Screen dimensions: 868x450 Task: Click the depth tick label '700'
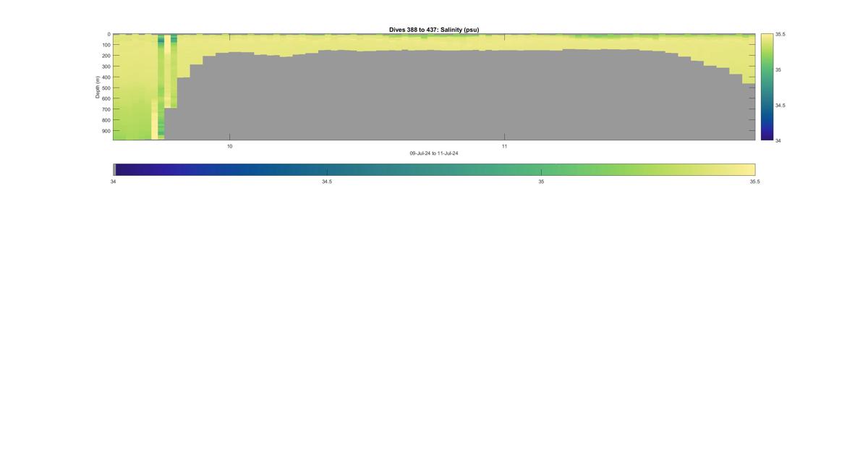(x=106, y=109)
